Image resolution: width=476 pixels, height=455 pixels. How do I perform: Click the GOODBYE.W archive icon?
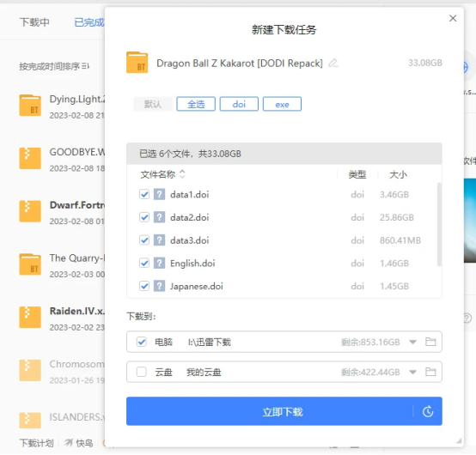30,158
